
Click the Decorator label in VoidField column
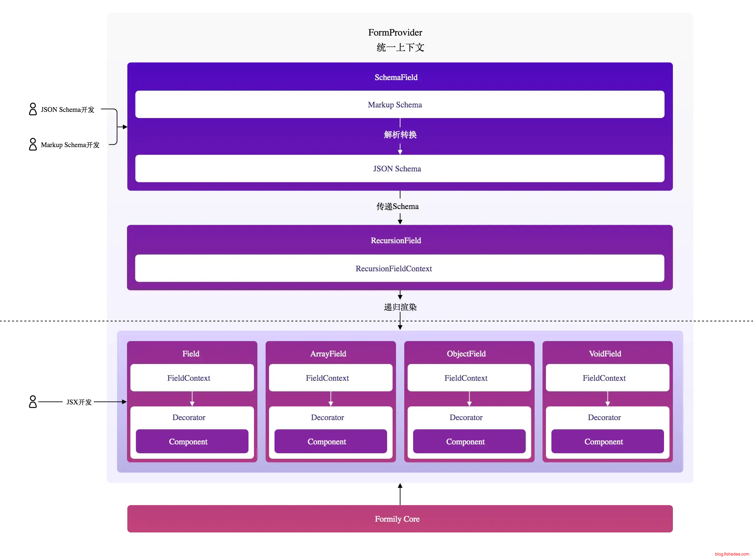tap(604, 417)
